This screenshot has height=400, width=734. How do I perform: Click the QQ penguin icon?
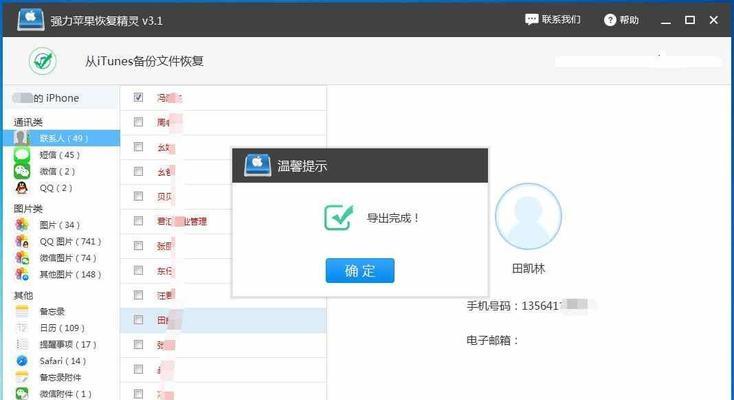point(22,188)
